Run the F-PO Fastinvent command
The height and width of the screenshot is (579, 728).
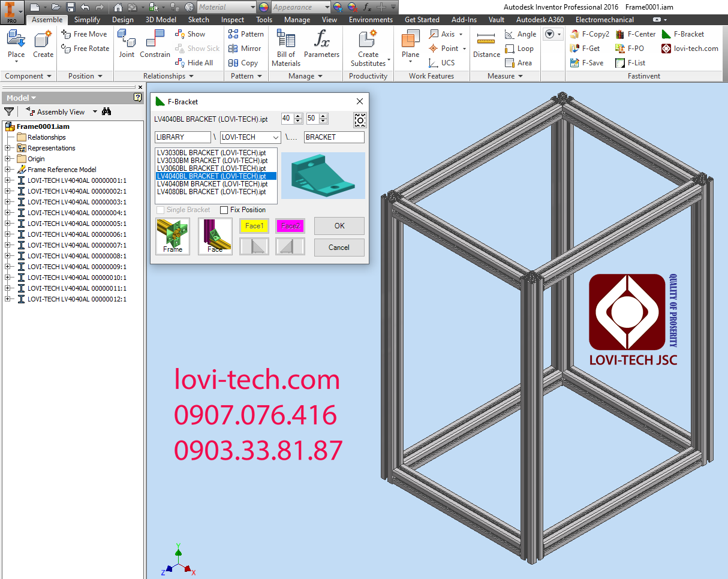coord(630,49)
